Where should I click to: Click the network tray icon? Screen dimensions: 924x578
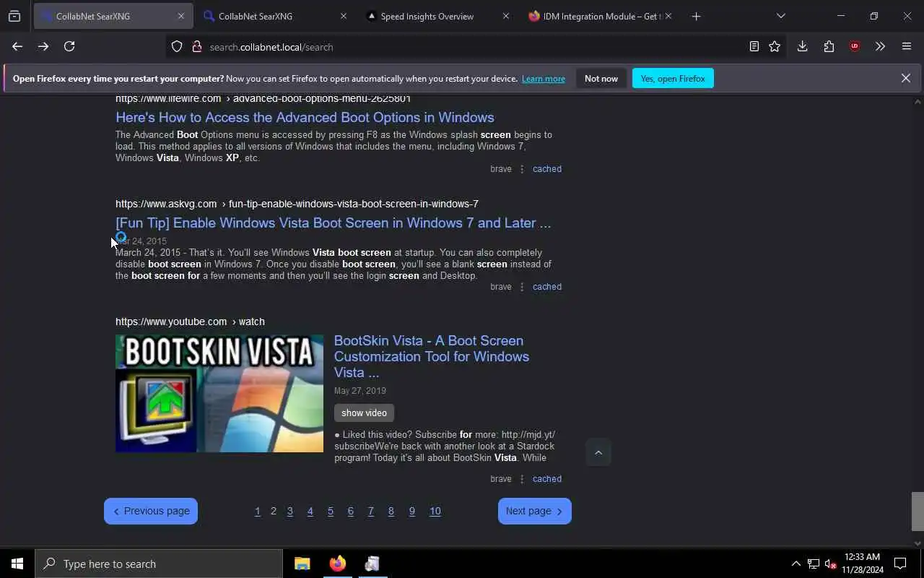coord(814,564)
